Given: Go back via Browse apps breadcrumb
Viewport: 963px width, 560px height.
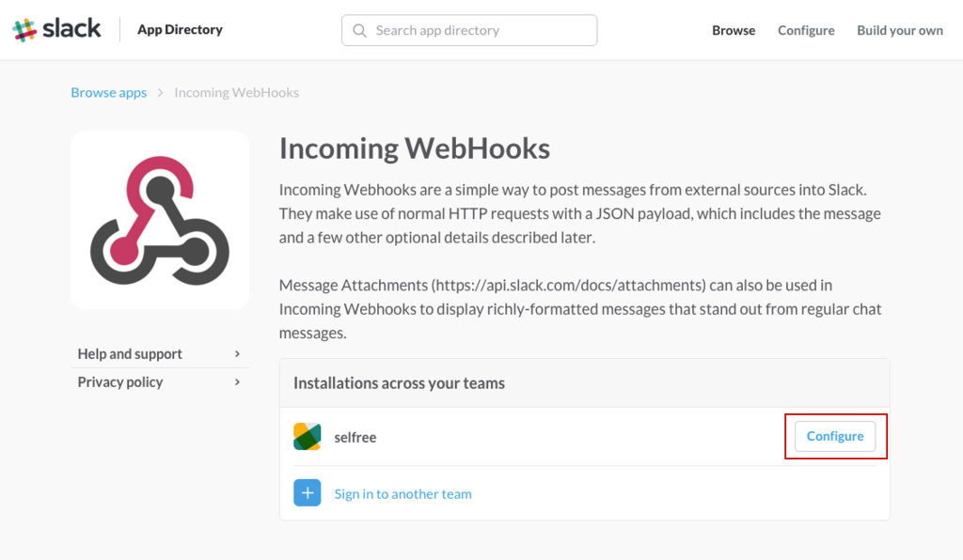Looking at the screenshot, I should 109,93.
